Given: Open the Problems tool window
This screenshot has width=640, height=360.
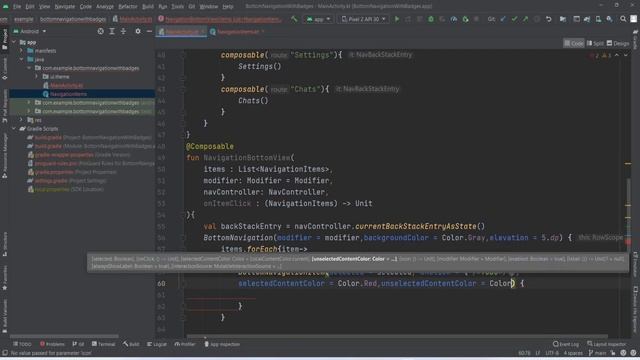Looking at the screenshot, I should (52, 344).
